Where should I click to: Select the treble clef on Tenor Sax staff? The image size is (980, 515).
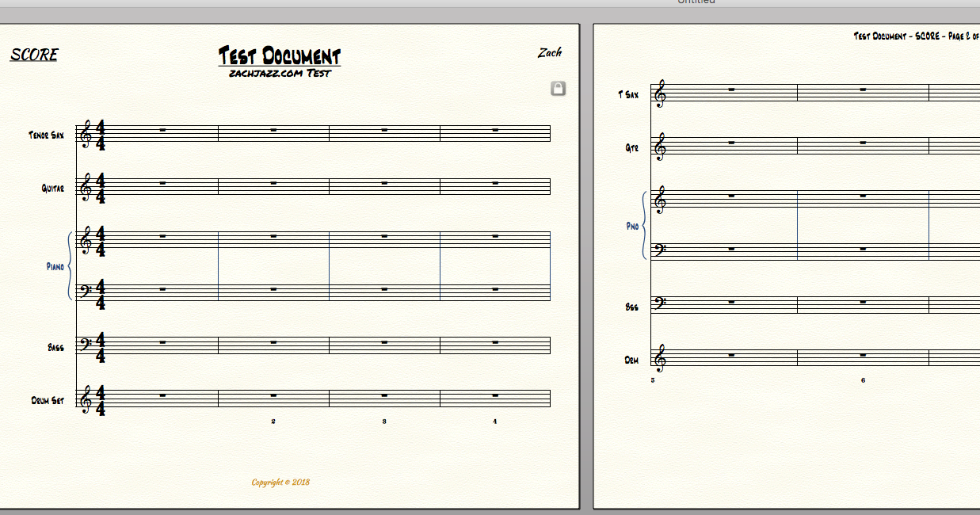pyautogui.click(x=86, y=135)
